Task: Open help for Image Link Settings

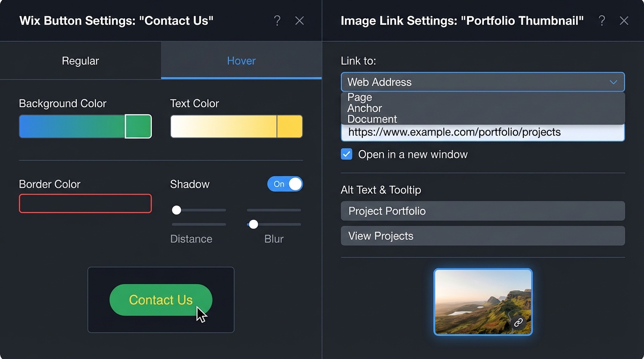Action: [602, 21]
